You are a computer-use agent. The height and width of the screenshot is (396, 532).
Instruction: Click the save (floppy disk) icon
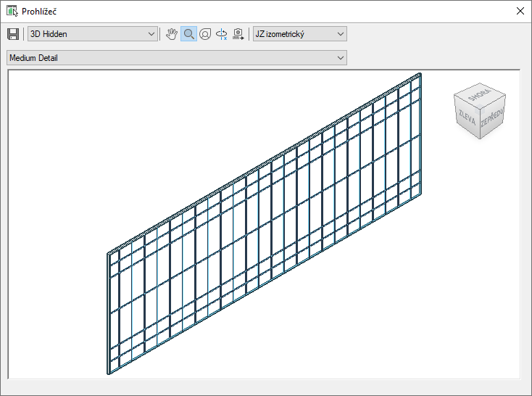(x=13, y=34)
